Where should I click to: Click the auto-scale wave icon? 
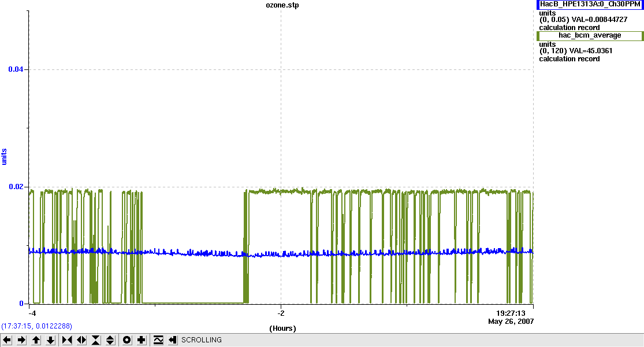point(158,340)
